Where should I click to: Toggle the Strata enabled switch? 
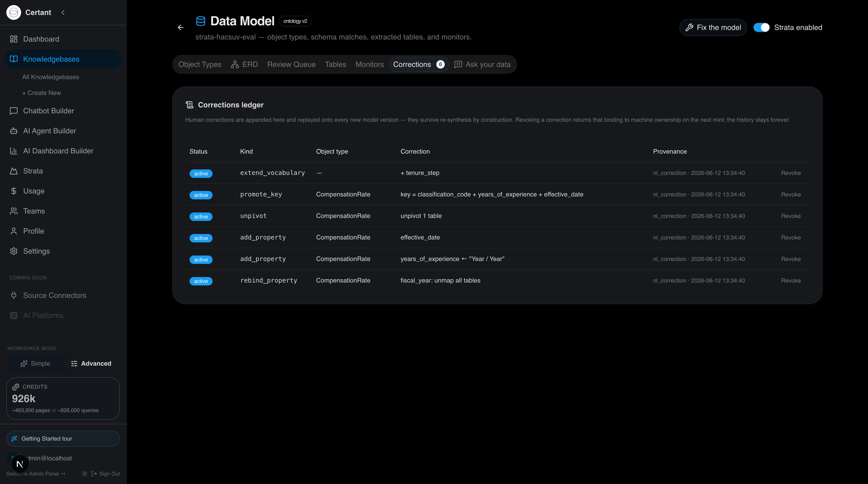(762, 28)
